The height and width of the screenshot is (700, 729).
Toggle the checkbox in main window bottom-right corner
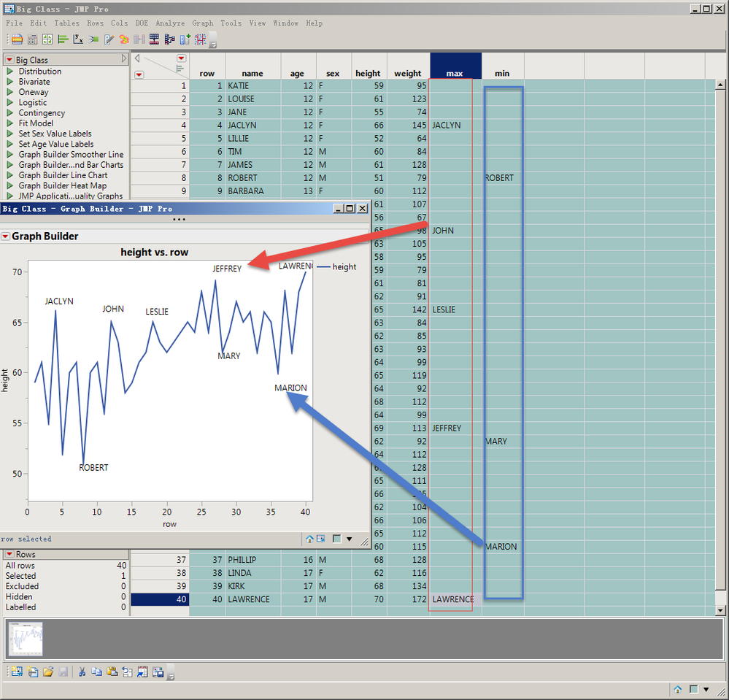[x=693, y=689]
